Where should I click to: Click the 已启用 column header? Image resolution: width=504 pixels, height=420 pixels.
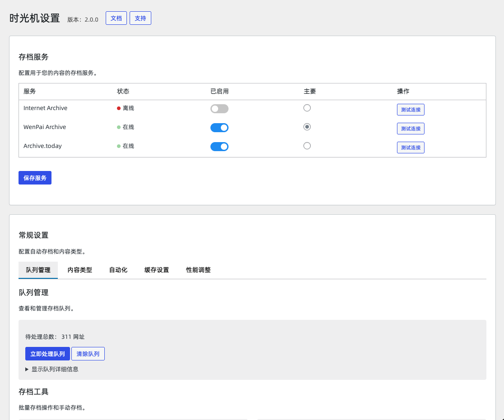(219, 91)
